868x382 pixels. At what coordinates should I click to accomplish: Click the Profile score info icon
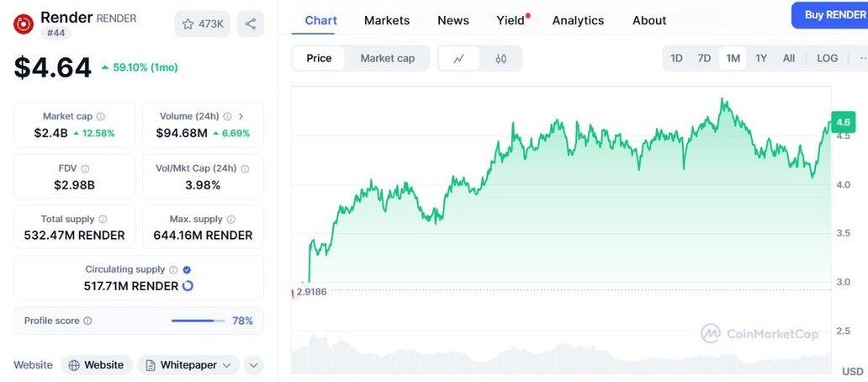coord(87,321)
